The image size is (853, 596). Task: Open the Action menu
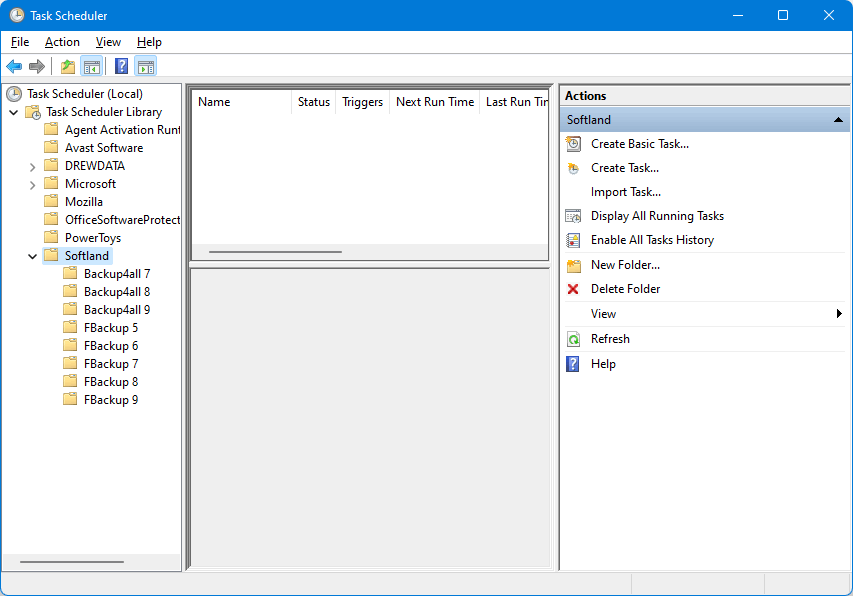tap(61, 42)
